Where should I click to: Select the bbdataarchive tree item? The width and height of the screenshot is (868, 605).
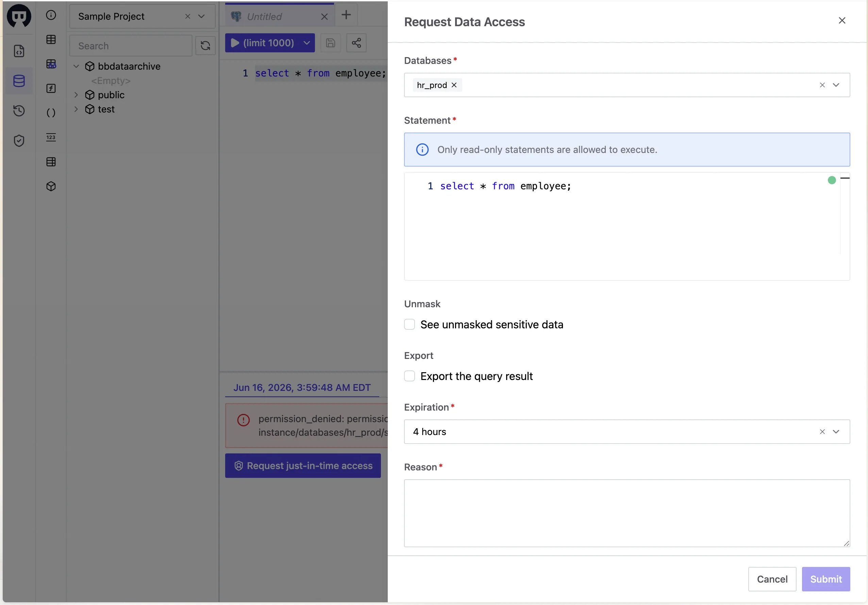129,67
